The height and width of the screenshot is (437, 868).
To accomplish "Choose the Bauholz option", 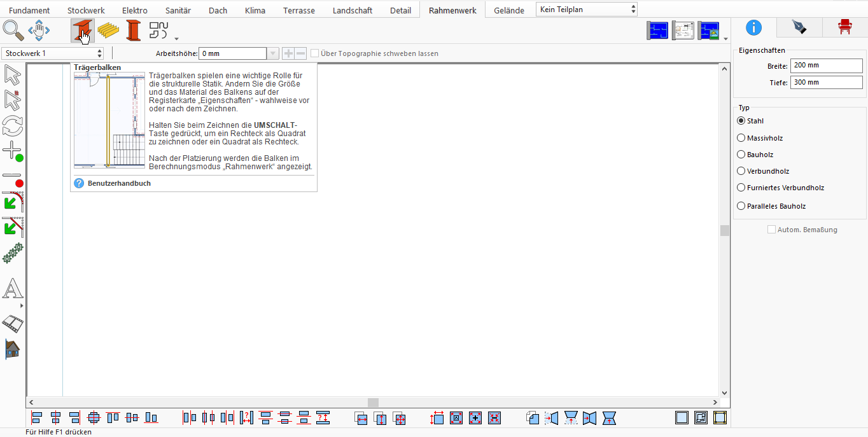I will click(755, 155).
